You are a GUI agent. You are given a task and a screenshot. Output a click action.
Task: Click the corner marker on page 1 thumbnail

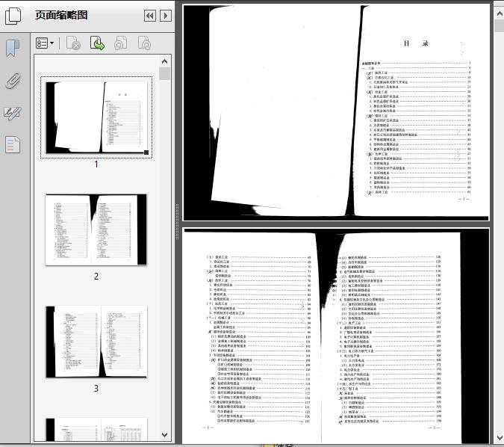[x=146, y=152]
